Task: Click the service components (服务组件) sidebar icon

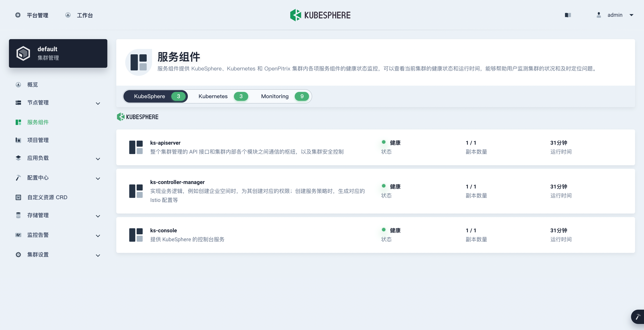Action: (x=18, y=122)
